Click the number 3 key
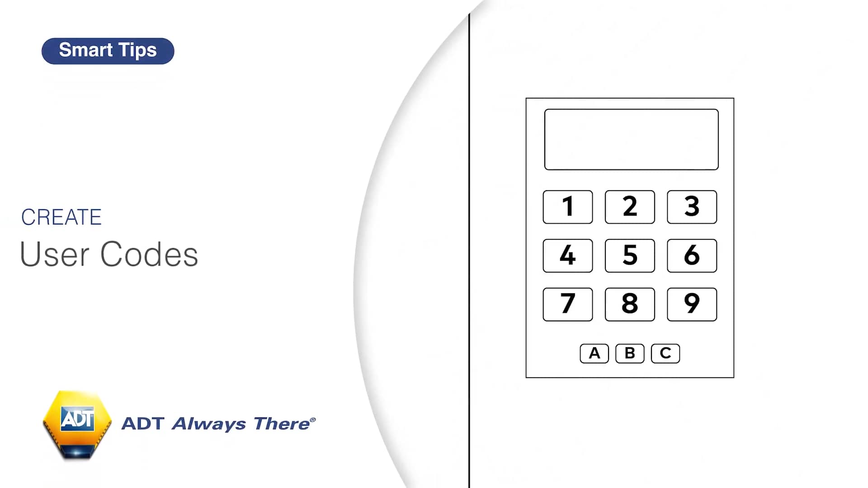The width and height of the screenshot is (868, 488). click(x=692, y=206)
